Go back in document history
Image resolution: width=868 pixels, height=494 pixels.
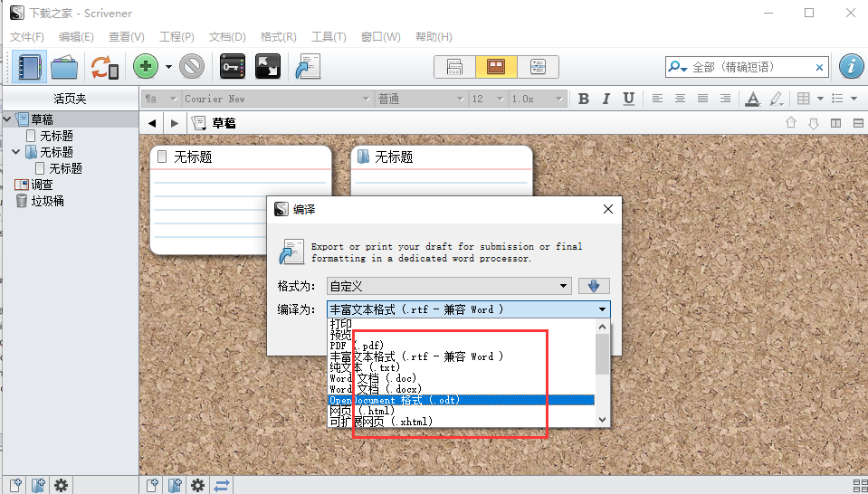[152, 123]
